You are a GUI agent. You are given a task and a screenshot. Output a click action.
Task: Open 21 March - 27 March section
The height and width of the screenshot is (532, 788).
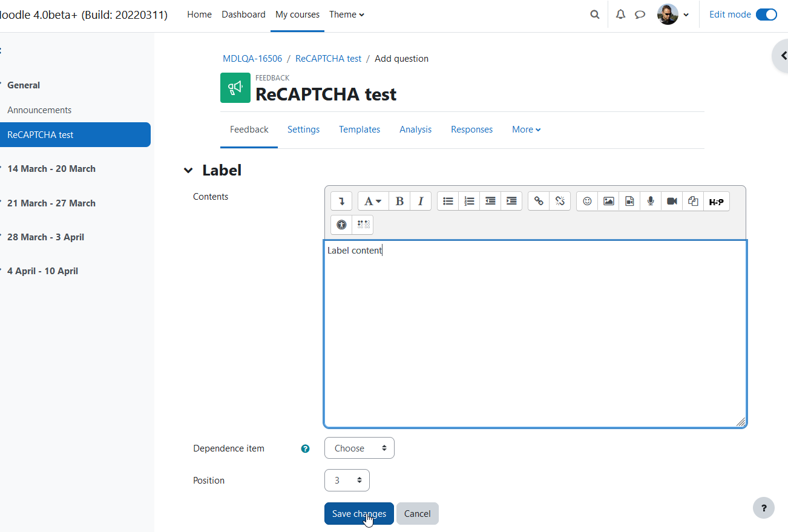click(x=51, y=203)
